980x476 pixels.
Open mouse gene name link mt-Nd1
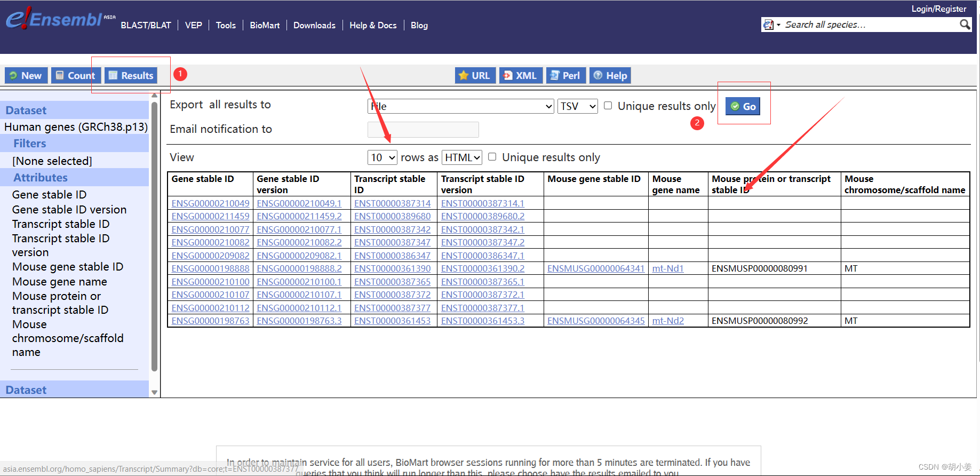668,268
